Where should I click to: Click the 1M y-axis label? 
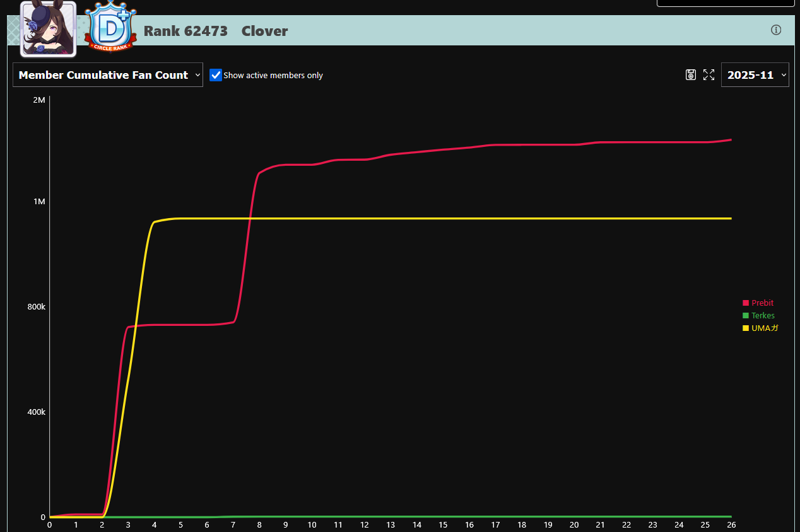(x=39, y=202)
